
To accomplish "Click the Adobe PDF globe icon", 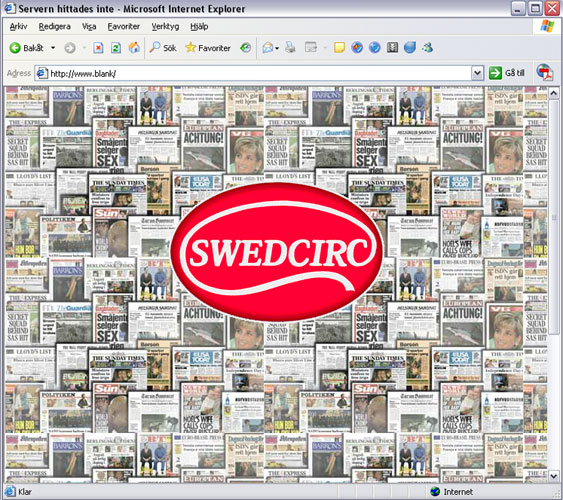I will point(545,73).
